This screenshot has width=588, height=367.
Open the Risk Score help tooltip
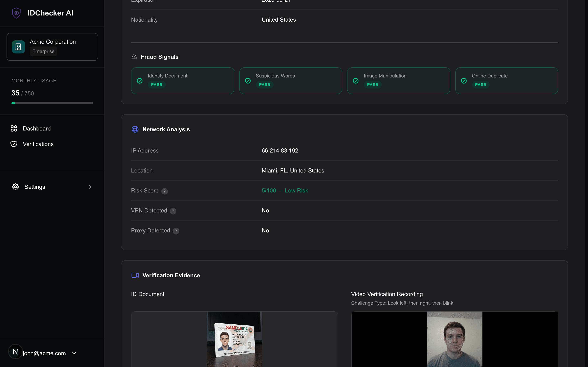pyautogui.click(x=165, y=191)
